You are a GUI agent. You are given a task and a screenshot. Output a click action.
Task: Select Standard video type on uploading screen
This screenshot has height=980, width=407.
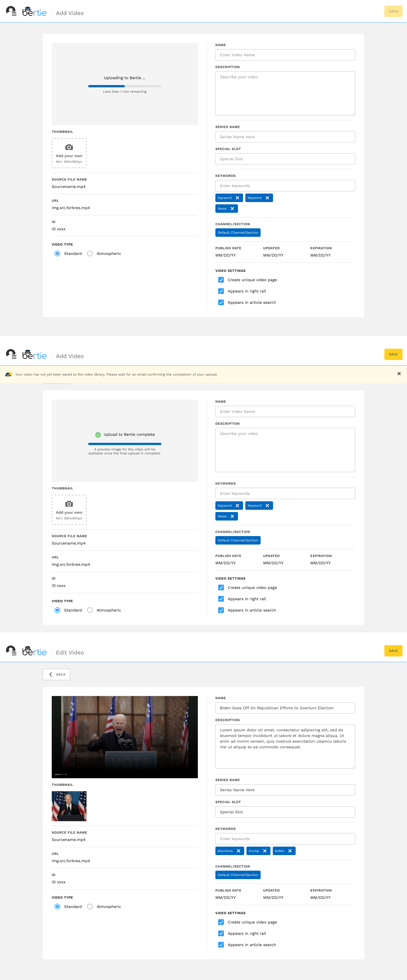(x=57, y=253)
